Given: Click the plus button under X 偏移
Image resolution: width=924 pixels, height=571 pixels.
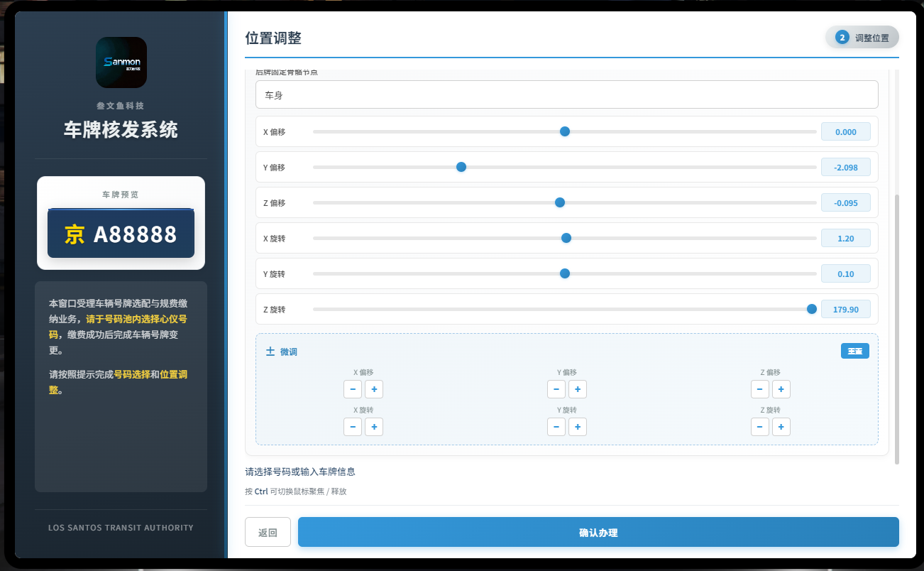Looking at the screenshot, I should (x=374, y=389).
